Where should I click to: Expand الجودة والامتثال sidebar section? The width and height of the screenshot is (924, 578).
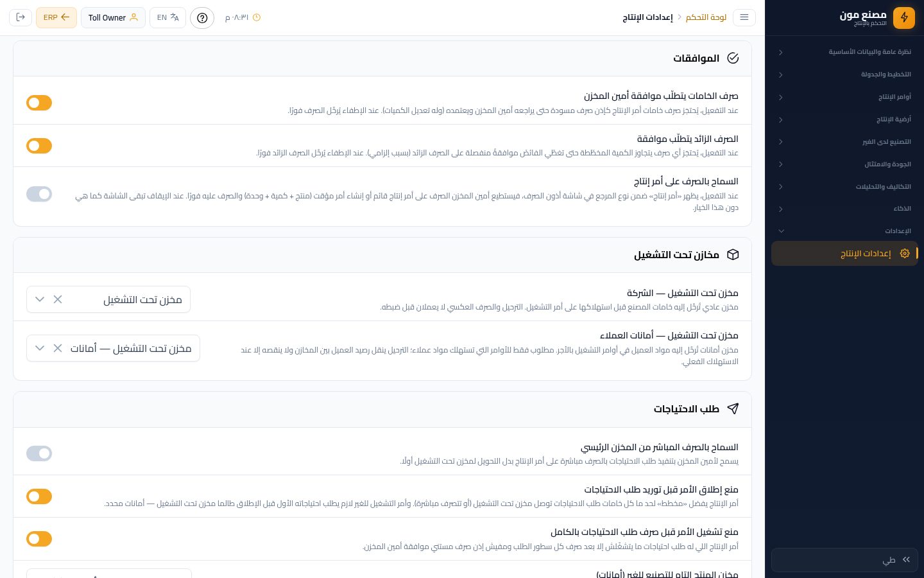[x=844, y=164]
